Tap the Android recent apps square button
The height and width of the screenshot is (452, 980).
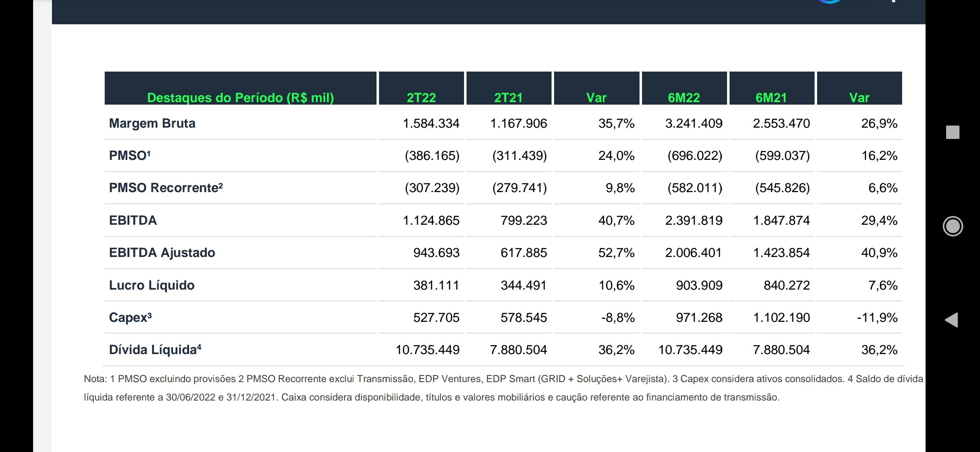point(952,132)
